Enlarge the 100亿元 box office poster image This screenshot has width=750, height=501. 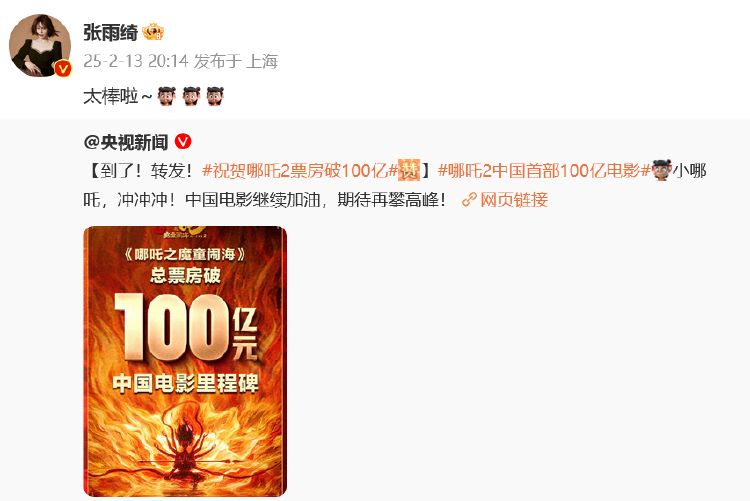pyautogui.click(x=185, y=361)
